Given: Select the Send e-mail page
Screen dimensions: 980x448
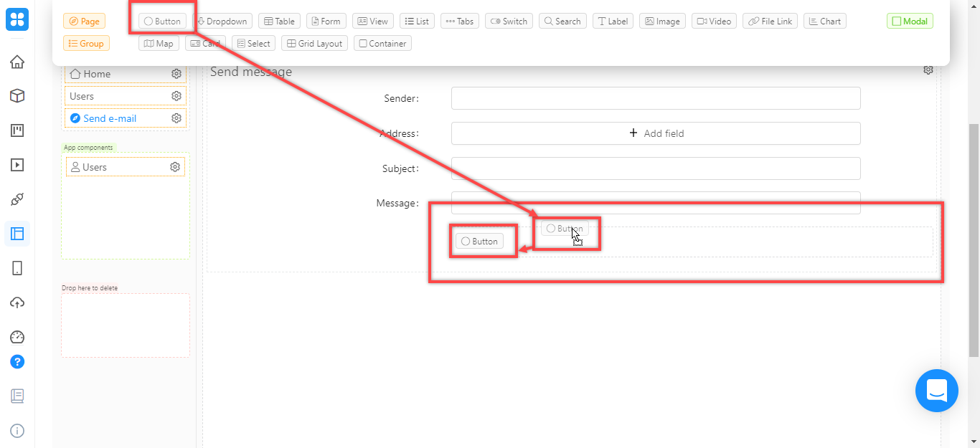Looking at the screenshot, I should (x=110, y=118).
